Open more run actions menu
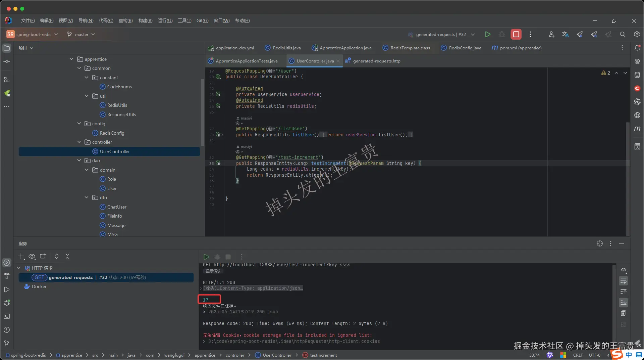The height and width of the screenshot is (360, 644). (x=530, y=34)
